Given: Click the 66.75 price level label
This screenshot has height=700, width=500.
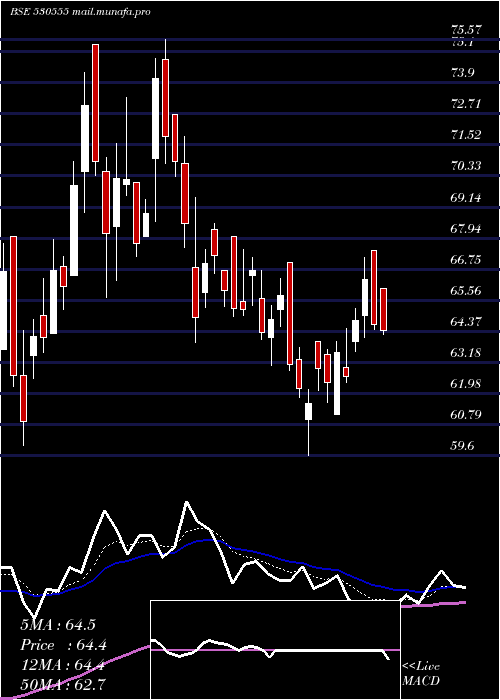Looking at the screenshot, I should point(466,259).
